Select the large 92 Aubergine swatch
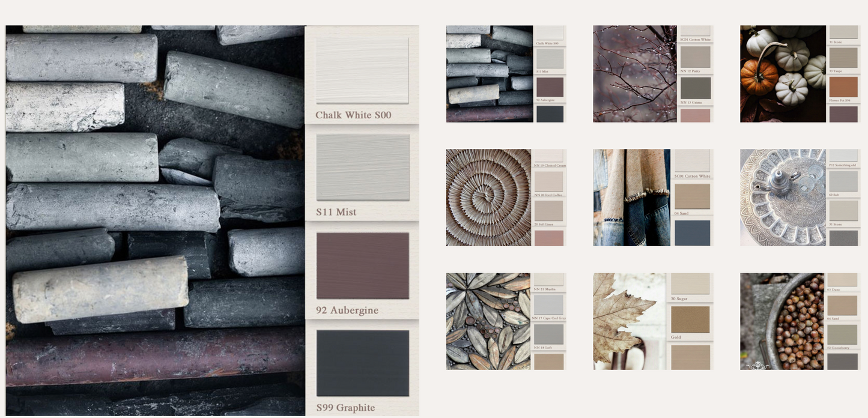 (362, 265)
